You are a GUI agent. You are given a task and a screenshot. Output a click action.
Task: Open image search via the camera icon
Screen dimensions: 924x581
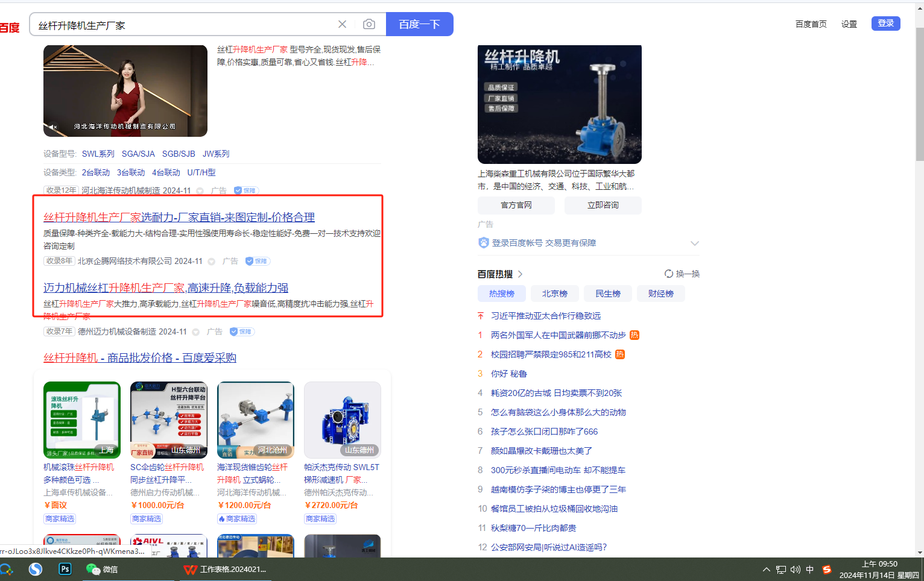tap(369, 24)
